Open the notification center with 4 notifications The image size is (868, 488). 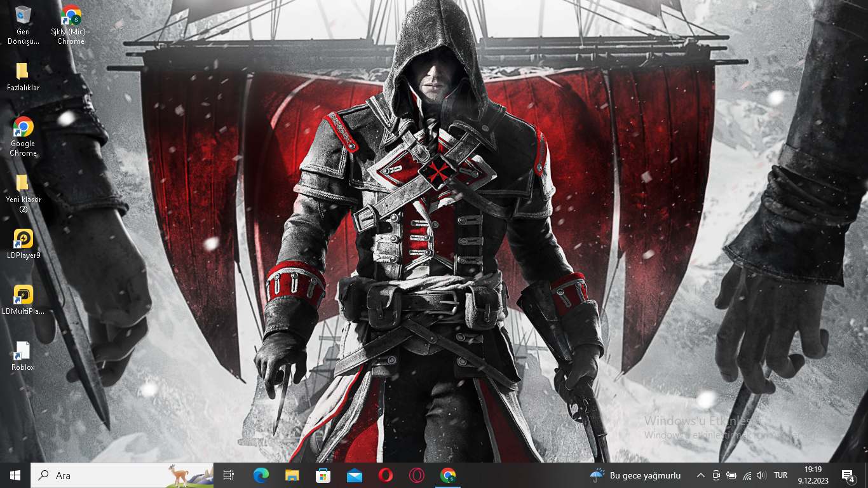tap(848, 475)
